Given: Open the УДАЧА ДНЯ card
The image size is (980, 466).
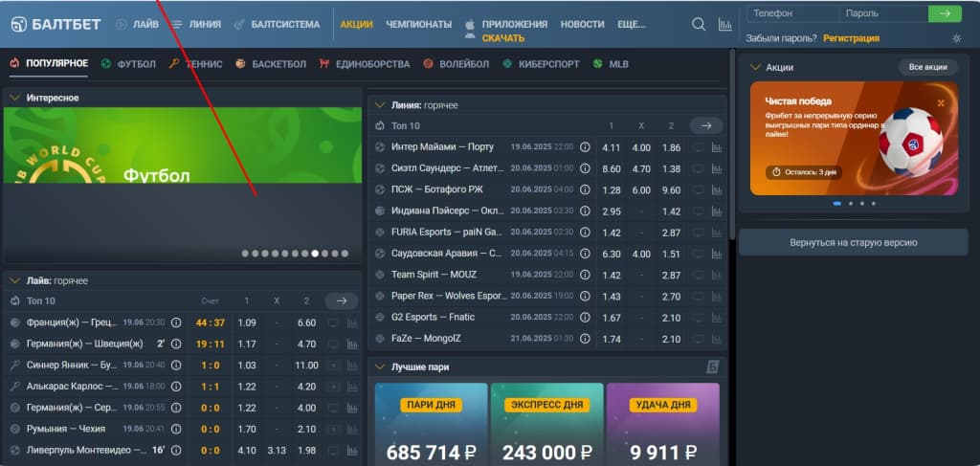Looking at the screenshot, I should pyautogui.click(x=663, y=424).
